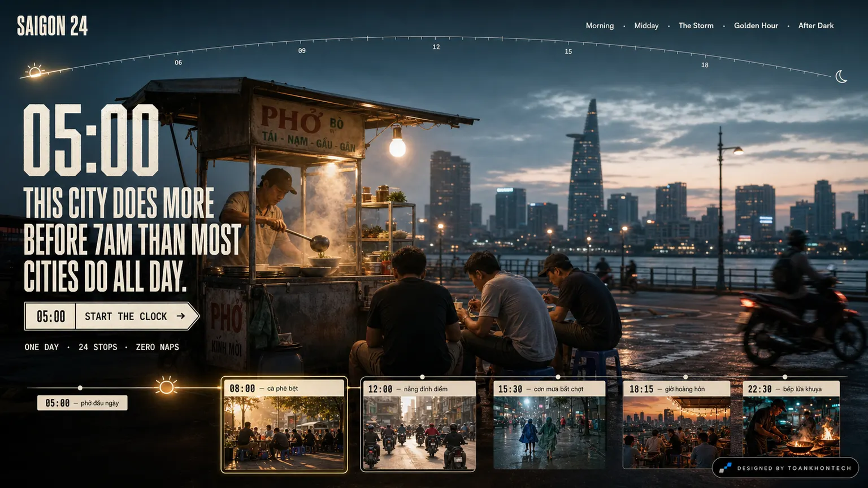
Task: Select the 12 hour mark on the arc
Action: coord(436,47)
